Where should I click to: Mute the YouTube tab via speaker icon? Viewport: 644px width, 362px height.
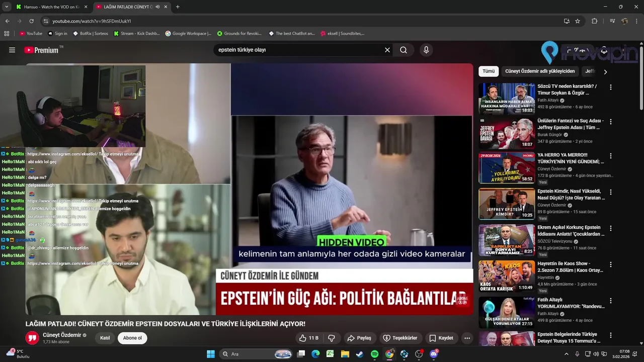pyautogui.click(x=157, y=7)
